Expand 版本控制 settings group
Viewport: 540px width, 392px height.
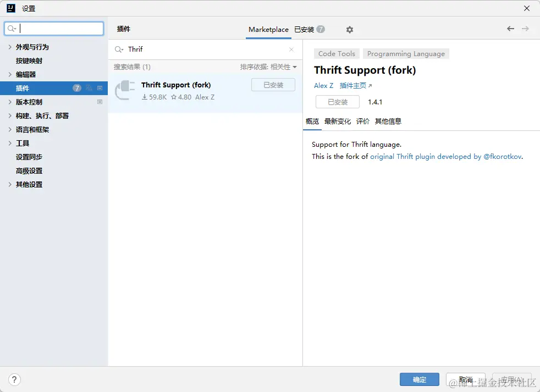[10, 102]
